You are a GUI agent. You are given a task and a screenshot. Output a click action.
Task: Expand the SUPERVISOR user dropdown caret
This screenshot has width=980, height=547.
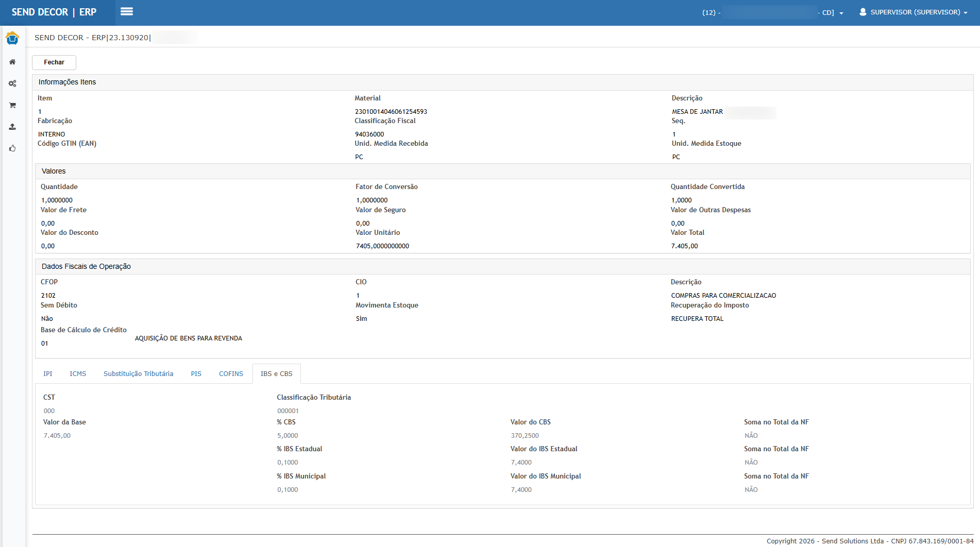966,13
